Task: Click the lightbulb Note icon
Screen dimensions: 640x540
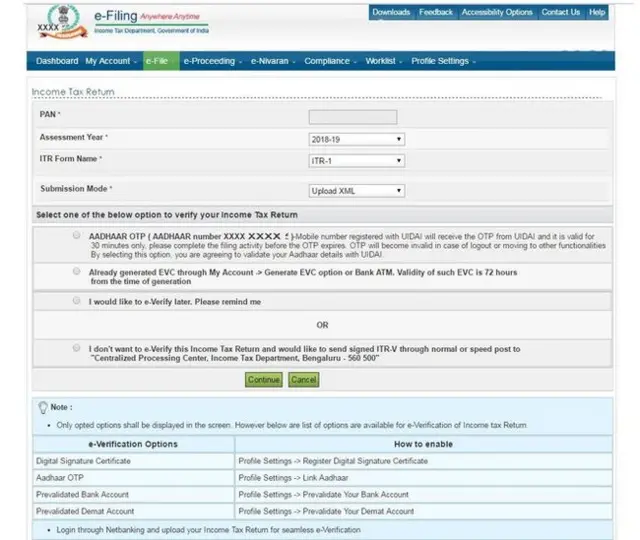Action: [x=43, y=408]
